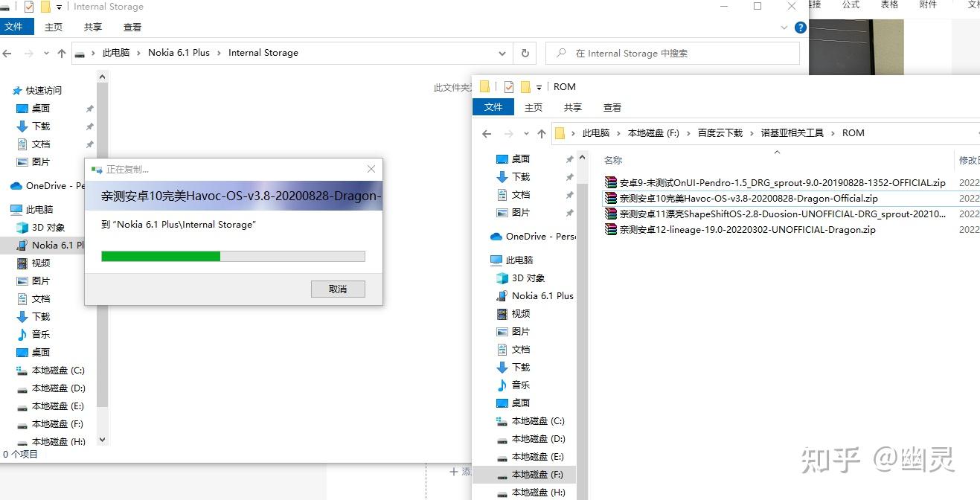Screen dimensions: 980x500
Task: Click archive icon of lineage-19.0 zip
Action: [x=611, y=230]
